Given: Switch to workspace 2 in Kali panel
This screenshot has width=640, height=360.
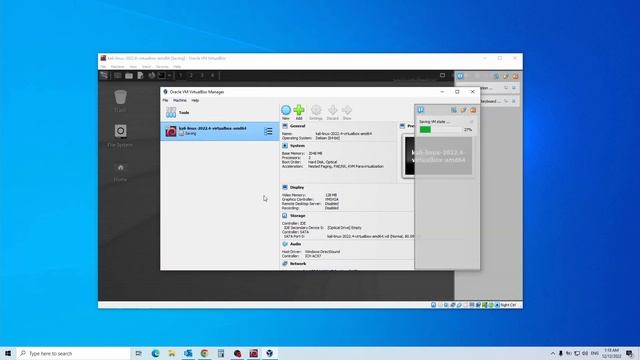Looking at the screenshot, I should (x=191, y=76).
